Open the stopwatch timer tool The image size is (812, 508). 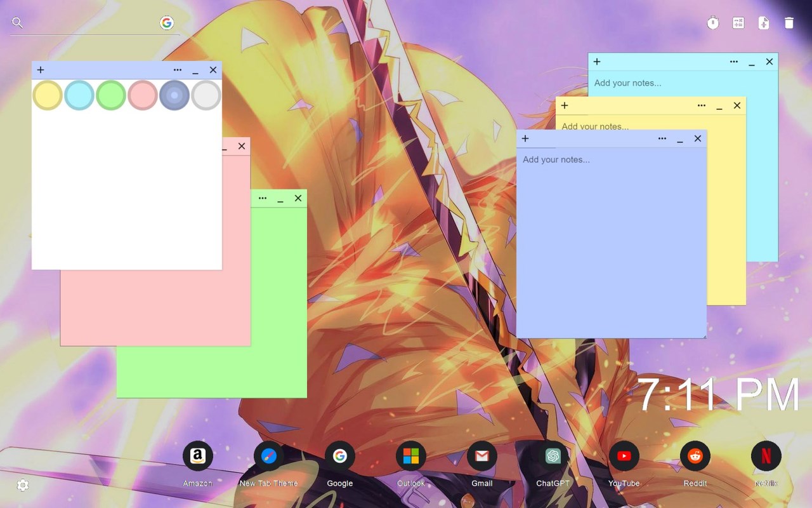[713, 23]
